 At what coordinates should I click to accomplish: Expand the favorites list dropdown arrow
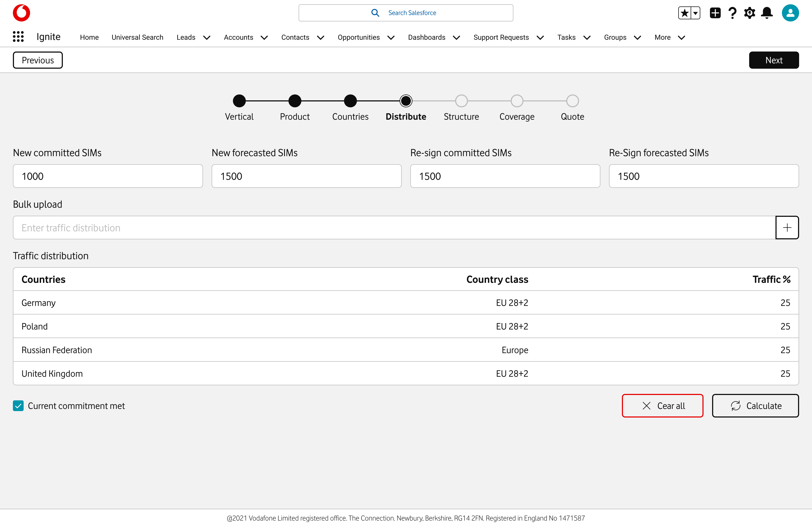pos(695,13)
